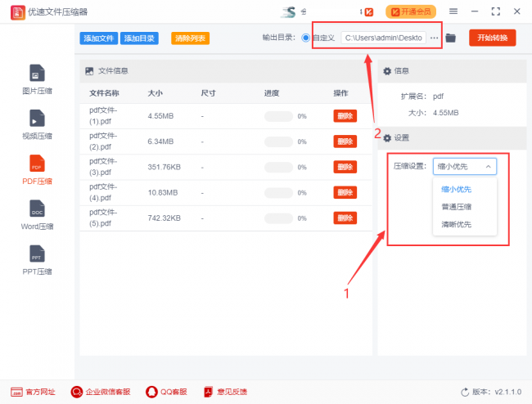Select the 自定义 output directory radio button
This screenshot has height=404, width=532.
[x=306, y=38]
